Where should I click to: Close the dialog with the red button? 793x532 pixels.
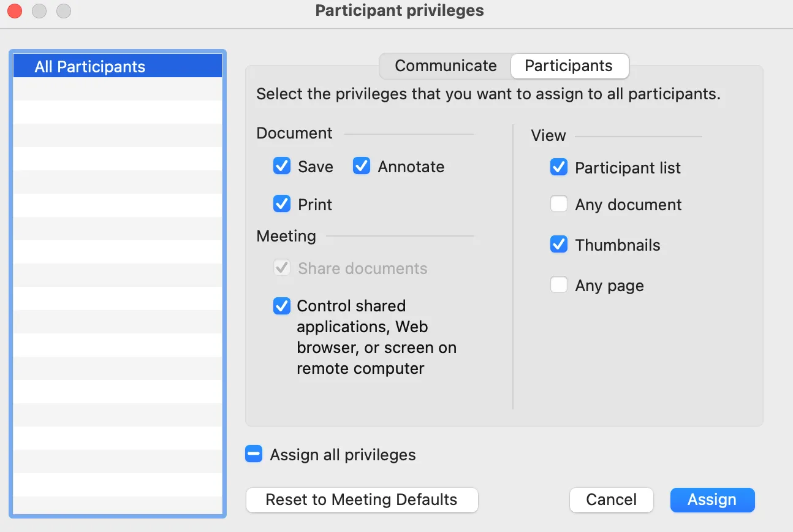(15, 11)
